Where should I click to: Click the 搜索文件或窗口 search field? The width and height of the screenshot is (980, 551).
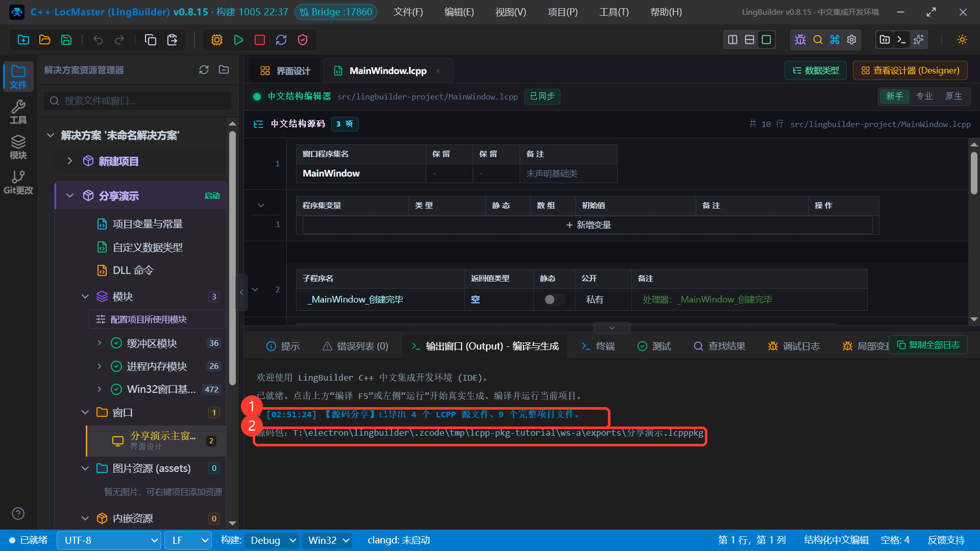[x=138, y=101]
